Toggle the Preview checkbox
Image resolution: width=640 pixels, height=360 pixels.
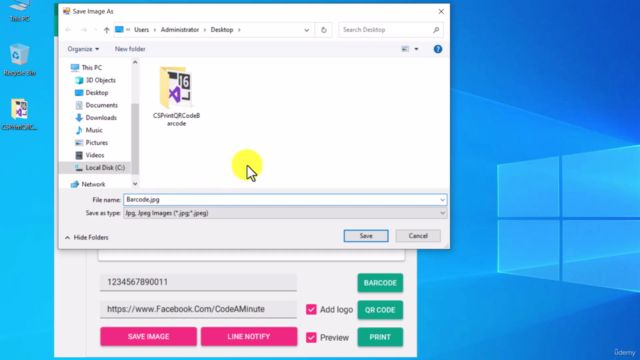click(x=311, y=338)
